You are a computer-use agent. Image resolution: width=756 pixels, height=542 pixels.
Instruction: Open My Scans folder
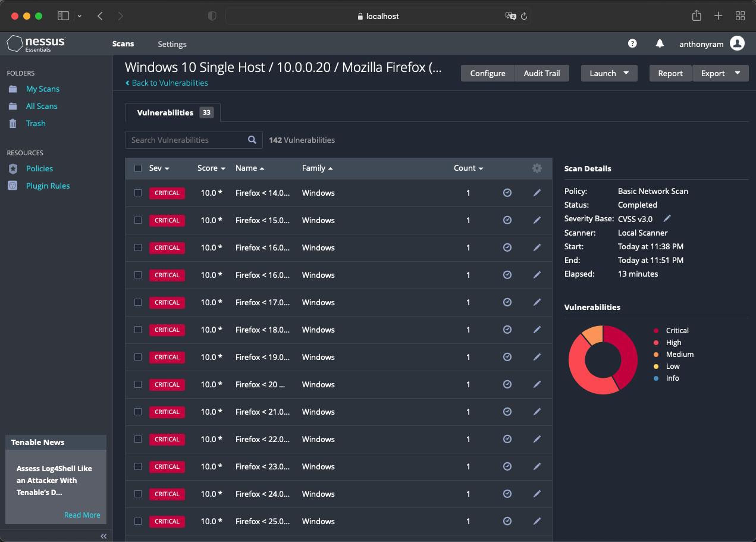pyautogui.click(x=43, y=89)
